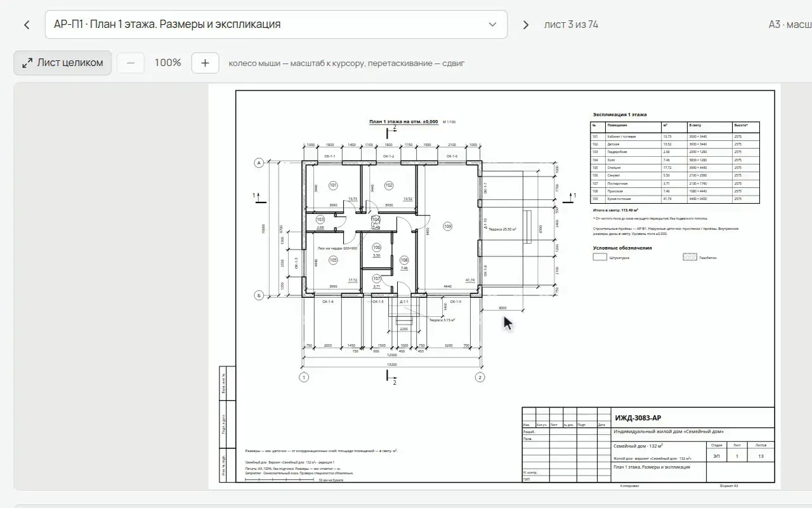Click the stage value «ЭП» in the title block
Image resolution: width=812 pixels, height=508 pixels.
pos(716,456)
